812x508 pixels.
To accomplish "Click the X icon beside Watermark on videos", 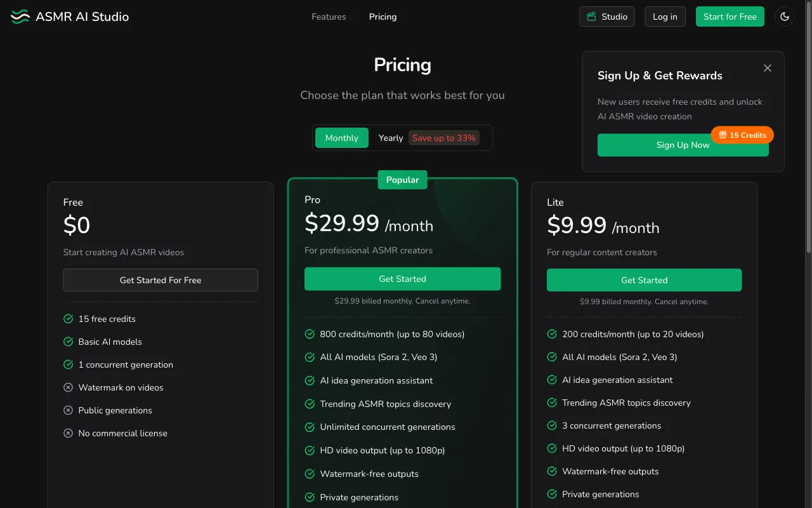I will point(69,387).
